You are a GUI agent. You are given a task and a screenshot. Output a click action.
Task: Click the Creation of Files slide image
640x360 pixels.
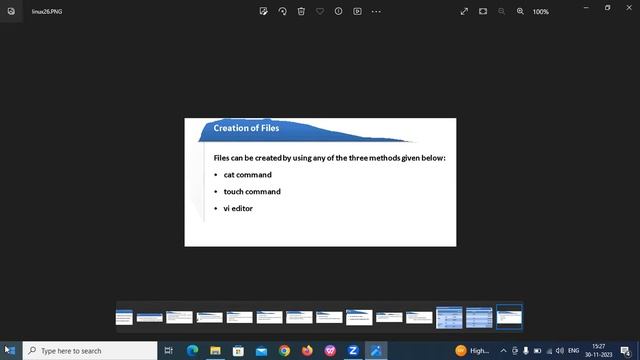pyautogui.click(x=320, y=182)
